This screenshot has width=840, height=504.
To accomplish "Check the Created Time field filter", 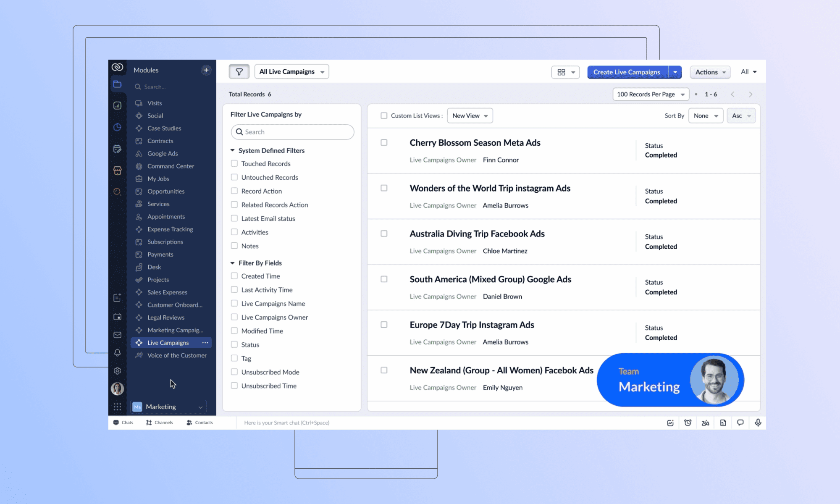I will coord(234,276).
